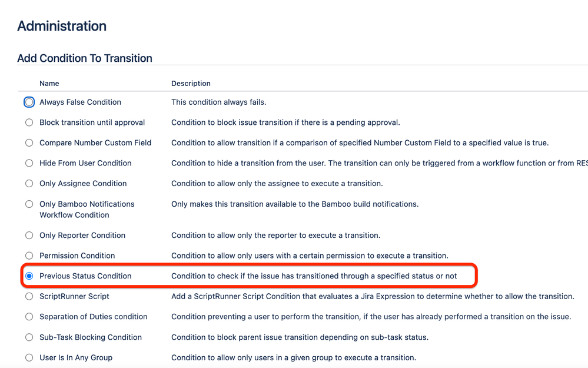
Task: Choose Only Bamboo Notifications Workflow Condition radio
Action: click(x=29, y=204)
